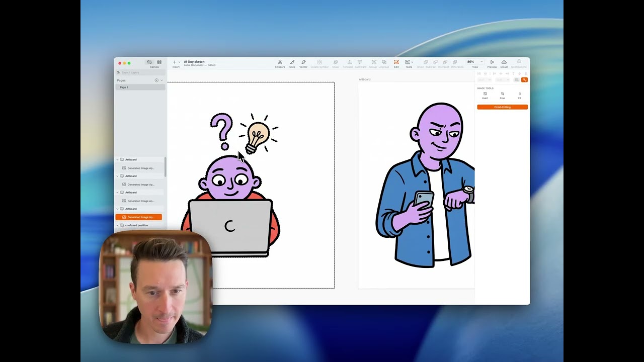Click the Canvas view icon
Image resolution: width=644 pixels, height=362 pixels.
click(x=149, y=62)
